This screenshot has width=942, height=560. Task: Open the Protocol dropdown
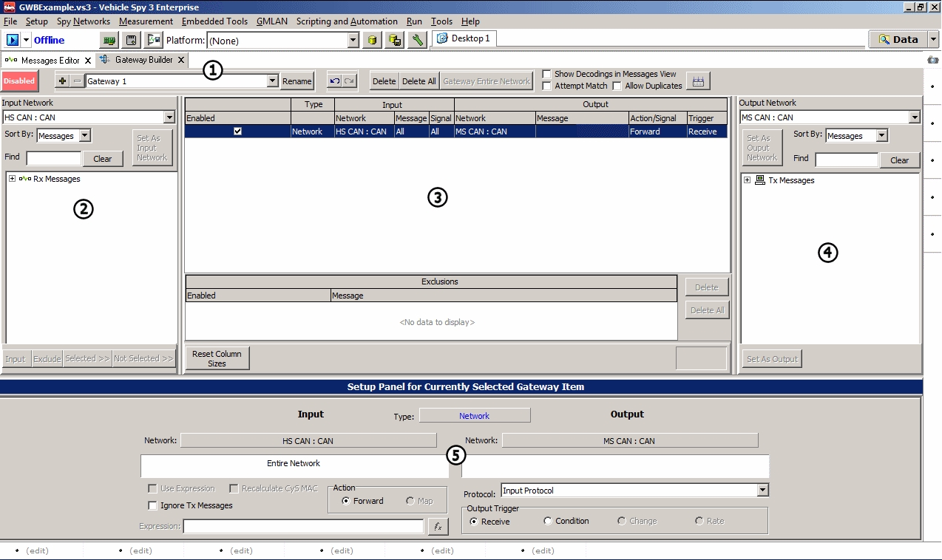tap(762, 491)
